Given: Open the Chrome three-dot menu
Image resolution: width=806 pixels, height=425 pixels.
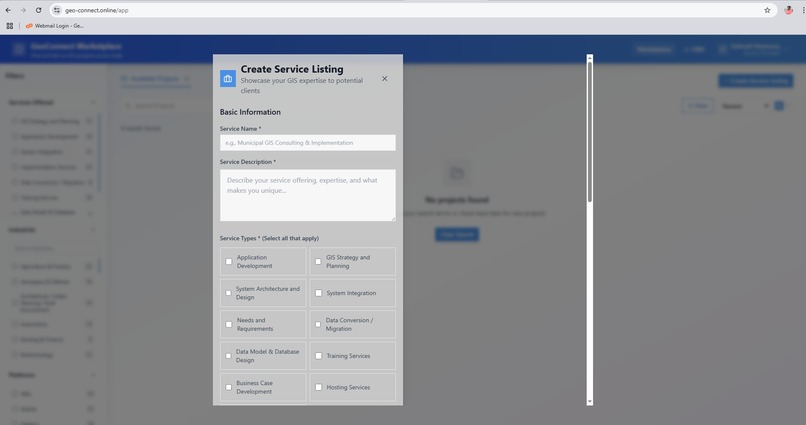Looking at the screenshot, I should (x=803, y=10).
